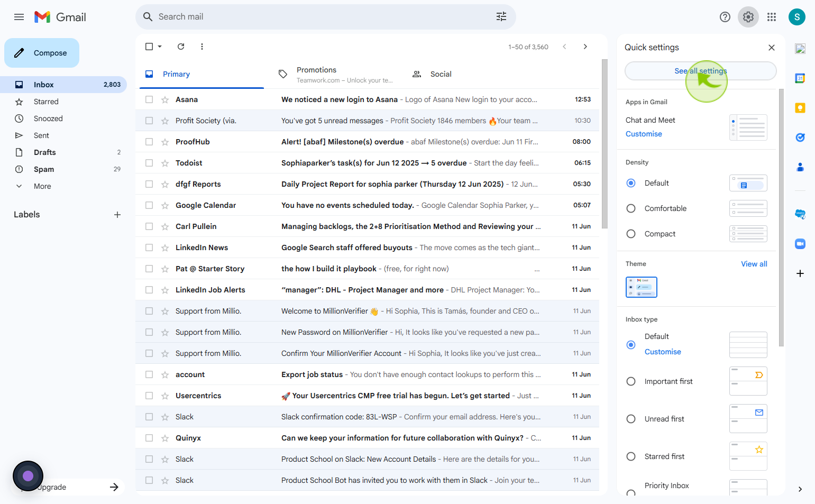Star the Carl Pullein email

[165, 226]
